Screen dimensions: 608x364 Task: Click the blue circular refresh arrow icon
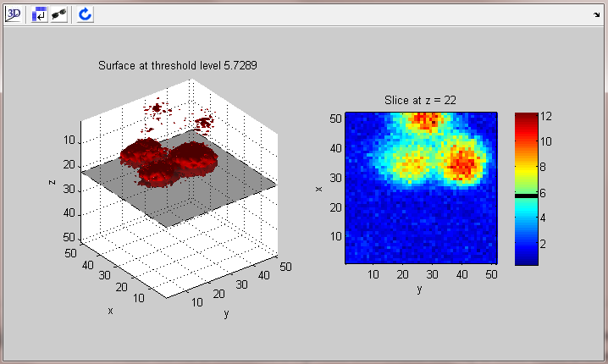(86, 14)
